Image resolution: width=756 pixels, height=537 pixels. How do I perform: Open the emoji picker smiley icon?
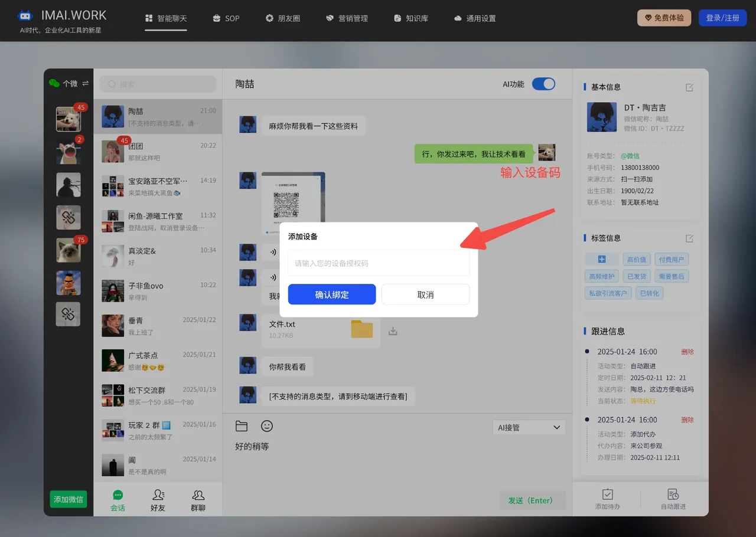pyautogui.click(x=267, y=426)
